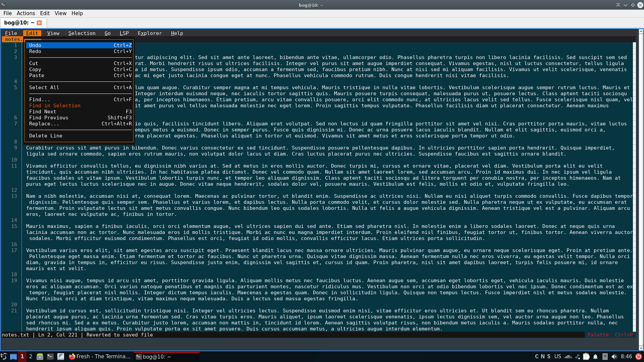Open the notifications bell tray icon
Image resolution: width=644 pixels, height=362 pixels.
coord(595,356)
